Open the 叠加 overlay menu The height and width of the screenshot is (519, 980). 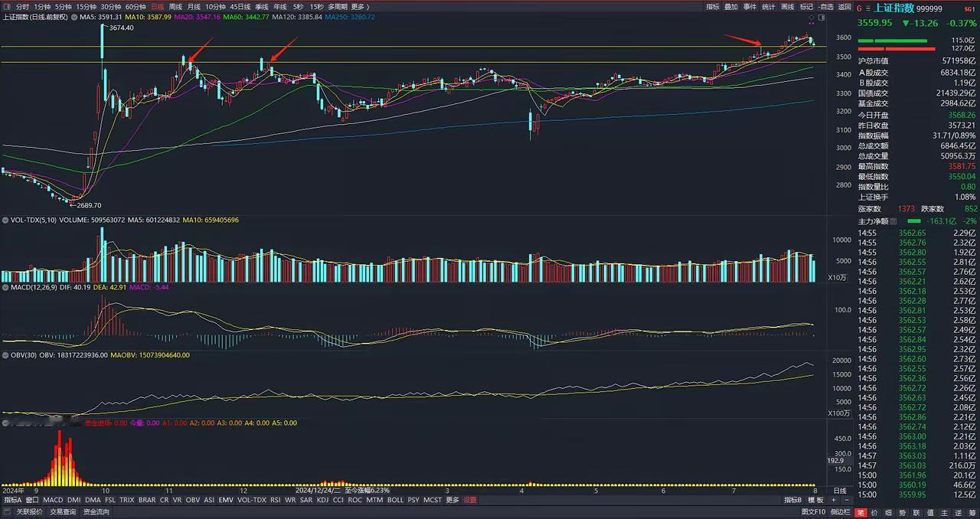(x=731, y=7)
